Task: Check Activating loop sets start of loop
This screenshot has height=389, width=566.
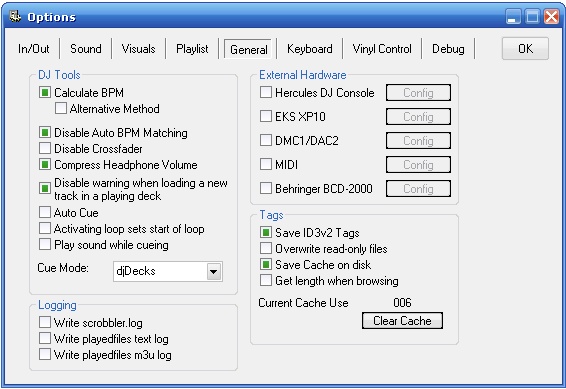Action: (x=45, y=228)
